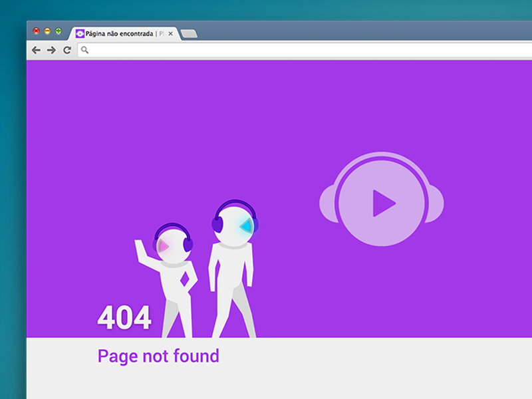Click the '404' error number text
This screenshot has width=532, height=399.
[x=124, y=317]
